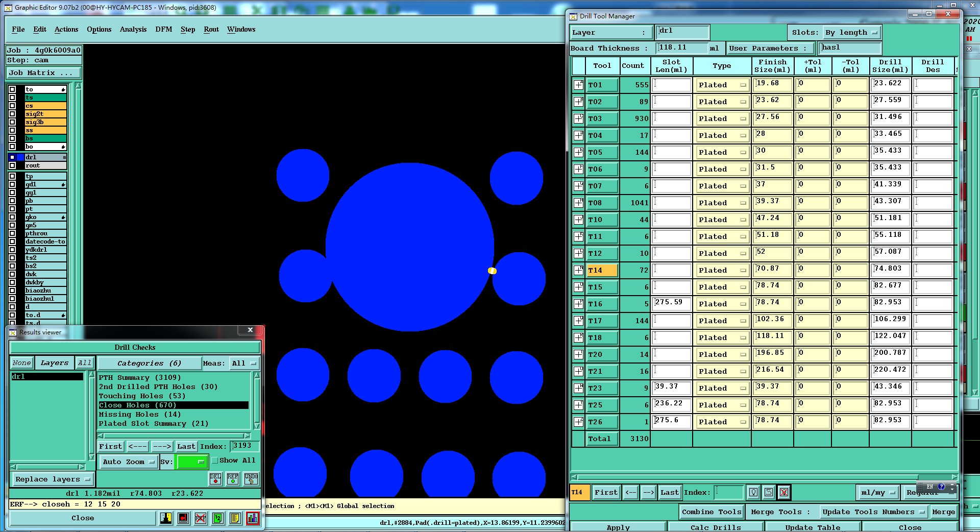Open the yellow notes report icon
Screen dimensions: 980x532
point(235,518)
